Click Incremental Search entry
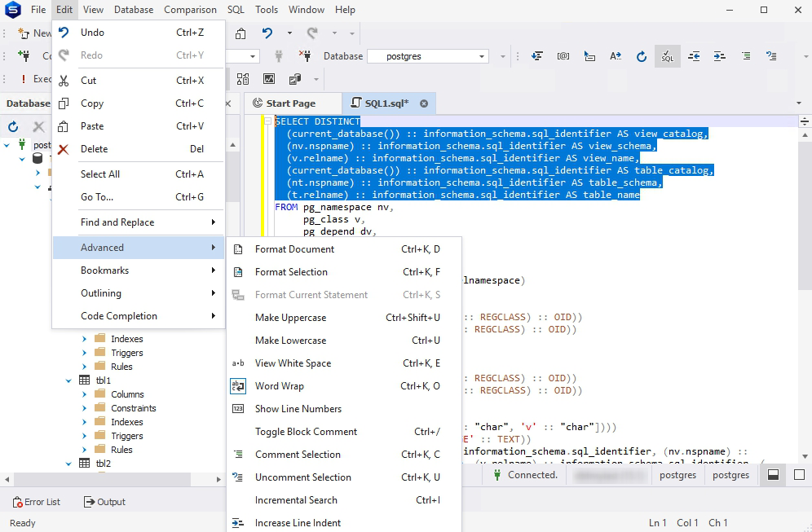The image size is (812, 532). 344,500
